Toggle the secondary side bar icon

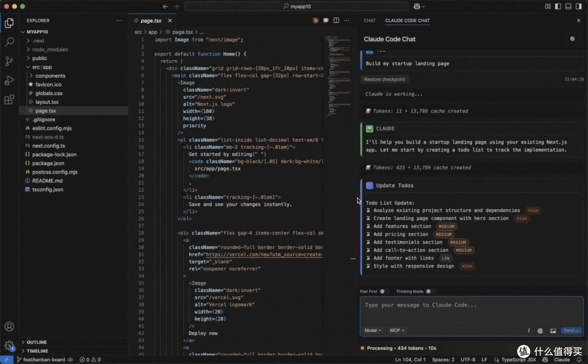[579, 7]
